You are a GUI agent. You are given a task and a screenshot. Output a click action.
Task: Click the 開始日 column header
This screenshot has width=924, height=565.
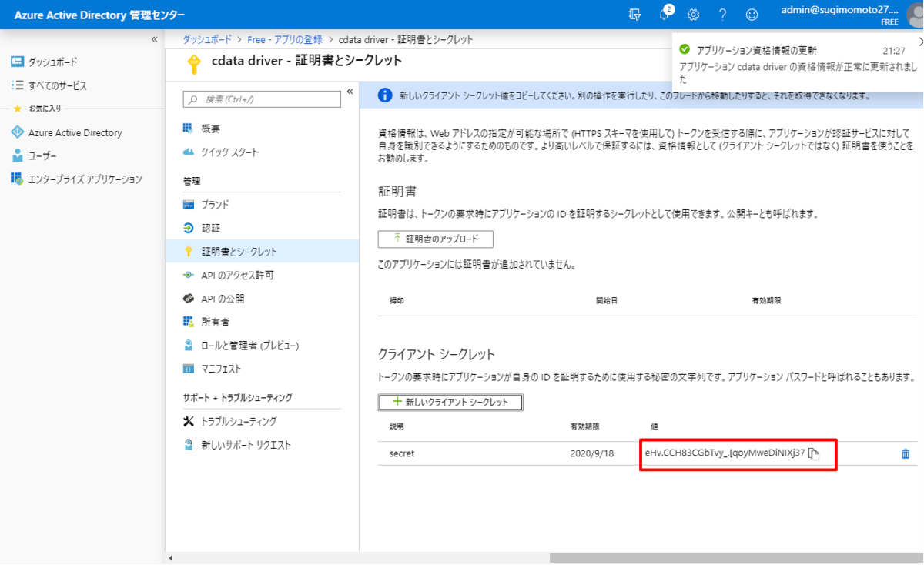(x=607, y=301)
